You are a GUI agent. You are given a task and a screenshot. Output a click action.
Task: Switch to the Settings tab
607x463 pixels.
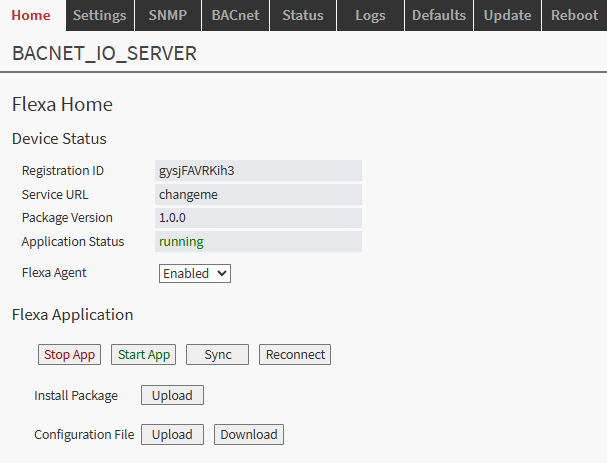100,15
